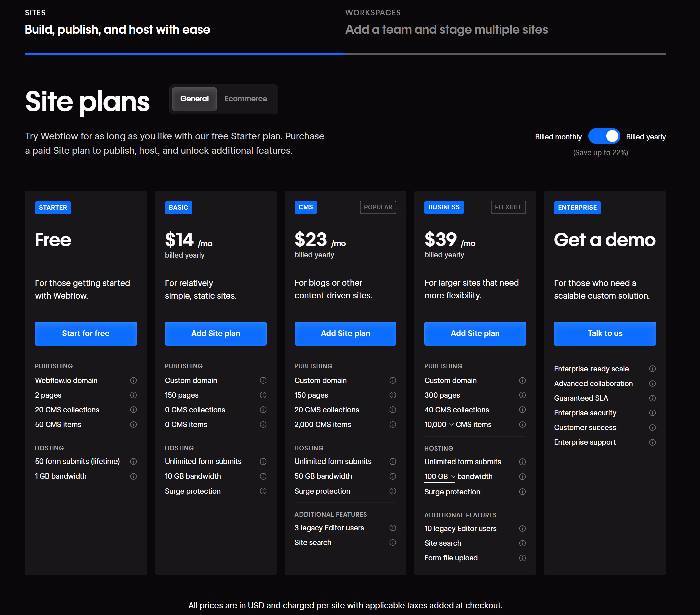This screenshot has width=700, height=615.
Task: Open info icon for 50 form submits (lifetime)
Action: click(x=133, y=462)
